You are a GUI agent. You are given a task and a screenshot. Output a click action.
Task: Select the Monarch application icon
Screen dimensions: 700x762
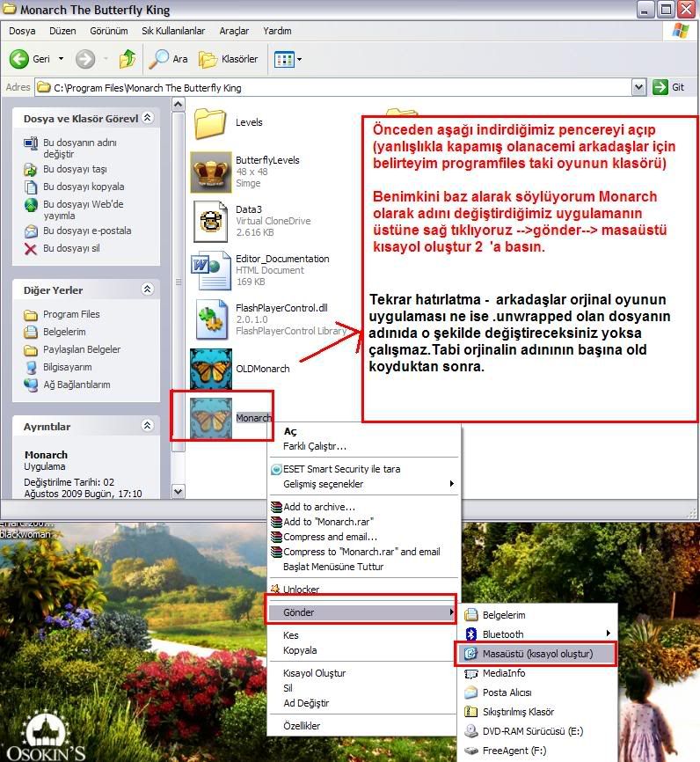pyautogui.click(x=211, y=418)
